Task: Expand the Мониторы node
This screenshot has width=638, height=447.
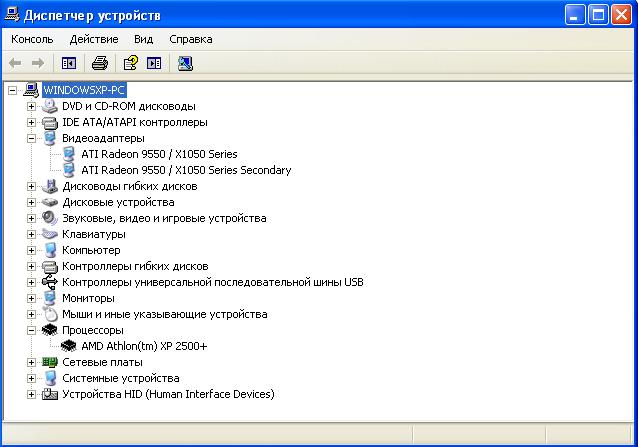Action: (x=31, y=298)
